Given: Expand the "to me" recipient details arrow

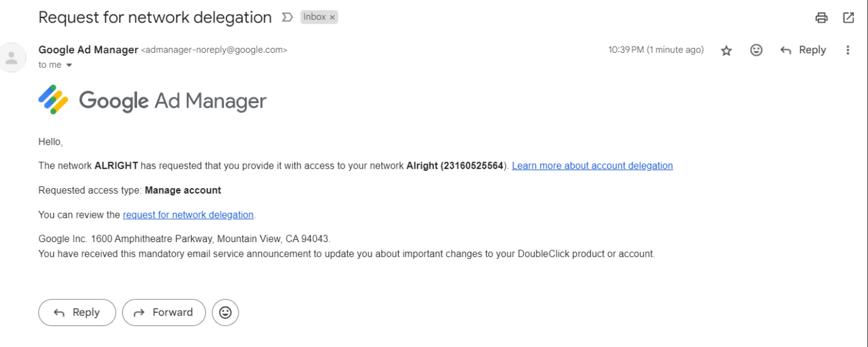Looking at the screenshot, I should pos(69,65).
